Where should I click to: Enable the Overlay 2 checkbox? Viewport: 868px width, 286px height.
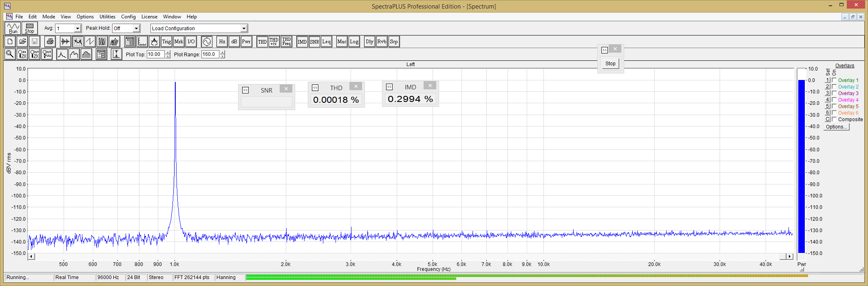[834, 87]
